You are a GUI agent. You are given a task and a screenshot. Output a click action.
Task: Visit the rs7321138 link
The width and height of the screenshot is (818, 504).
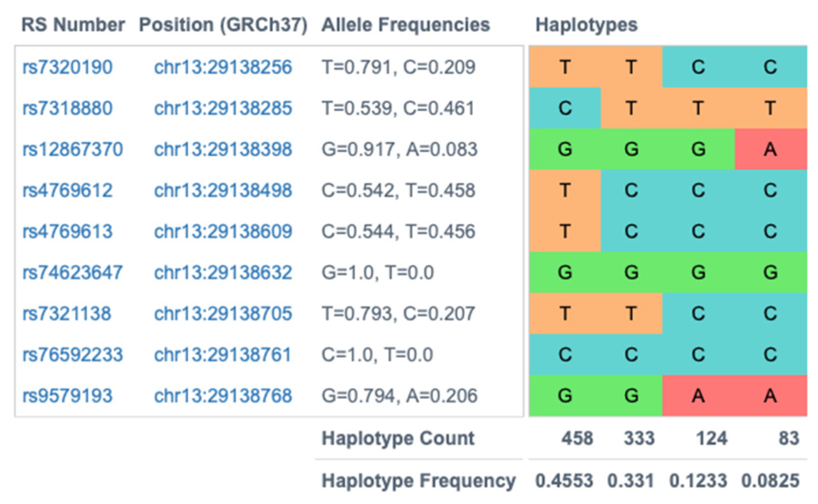tap(67, 313)
